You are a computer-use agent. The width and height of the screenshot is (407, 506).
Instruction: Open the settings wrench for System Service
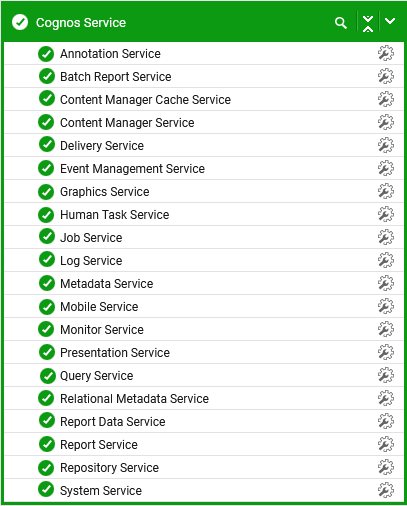[x=386, y=490]
